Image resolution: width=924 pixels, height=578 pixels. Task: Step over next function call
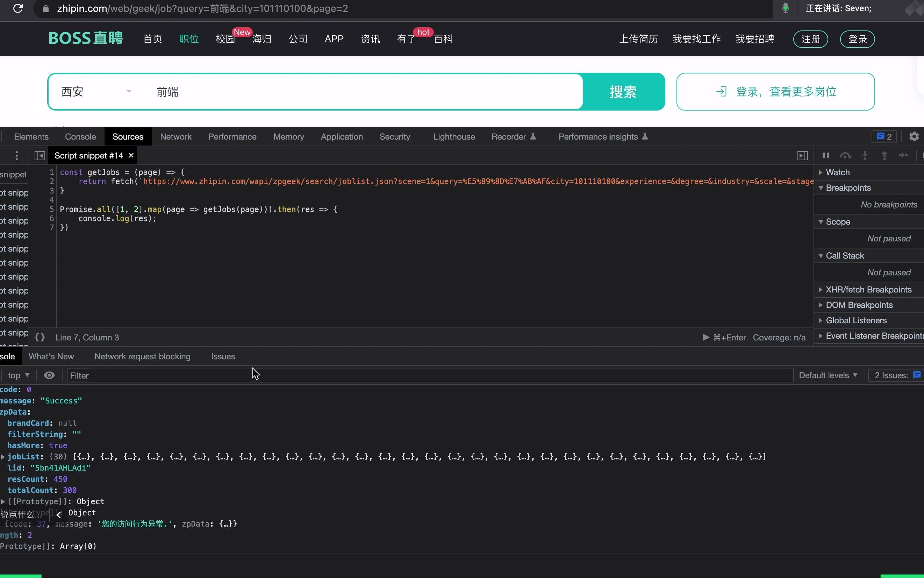[x=845, y=155]
